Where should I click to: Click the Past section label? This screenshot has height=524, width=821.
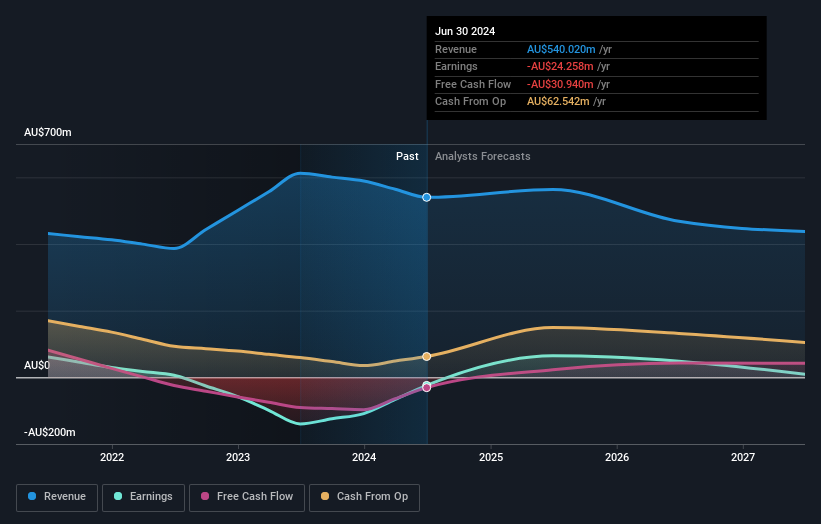(407, 157)
